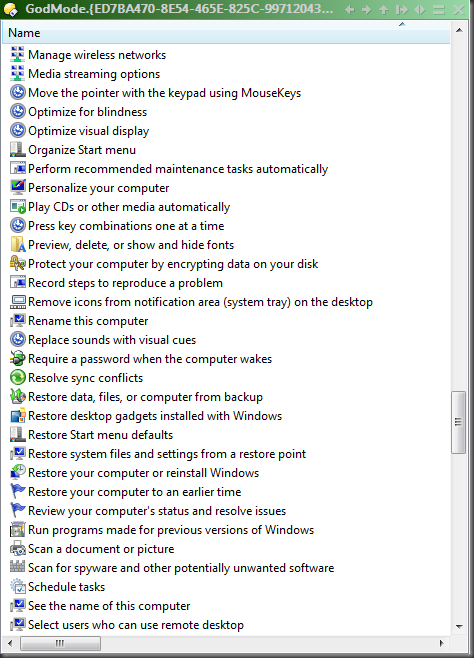Click the icon for Remove icons from notification area
The width and height of the screenshot is (474, 658).
[x=18, y=301]
